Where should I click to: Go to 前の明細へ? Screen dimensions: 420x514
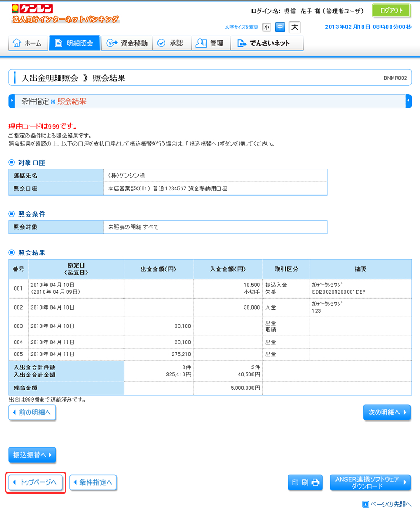click(x=32, y=413)
